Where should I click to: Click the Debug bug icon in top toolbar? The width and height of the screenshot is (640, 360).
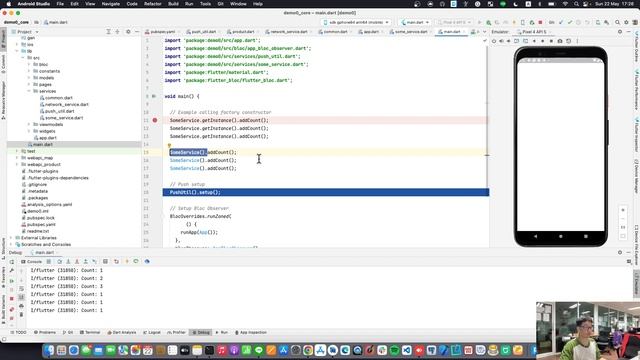point(489,22)
